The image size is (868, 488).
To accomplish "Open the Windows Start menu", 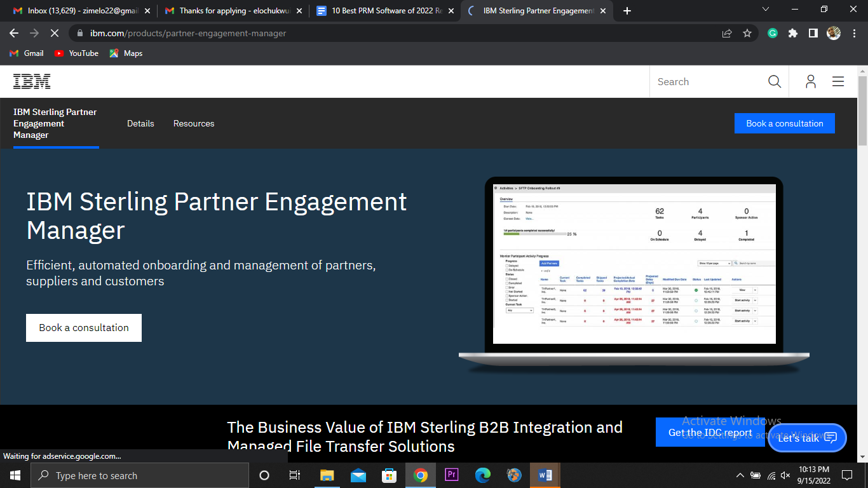I will (x=15, y=475).
